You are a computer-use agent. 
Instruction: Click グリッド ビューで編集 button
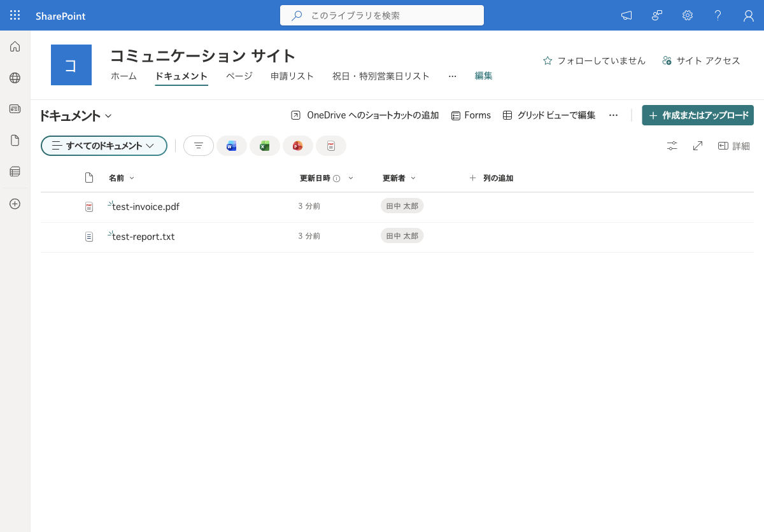[549, 115]
